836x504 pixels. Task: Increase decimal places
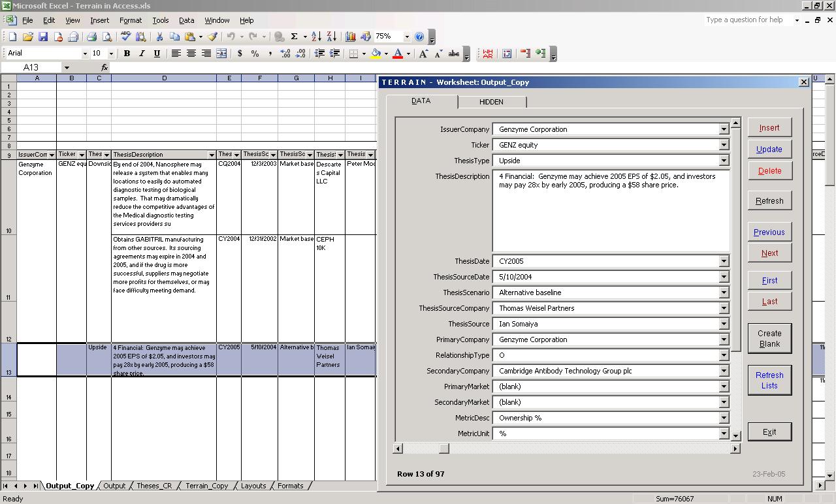click(x=285, y=54)
